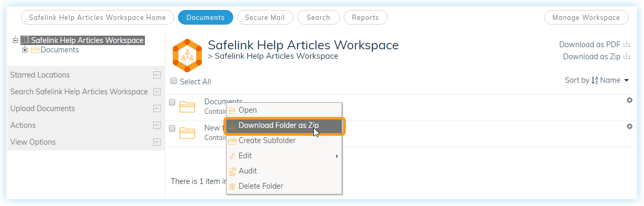Click the Safelink Help Articles Workspace breadcrumb link
This screenshot has height=206, width=644.
[276, 56]
